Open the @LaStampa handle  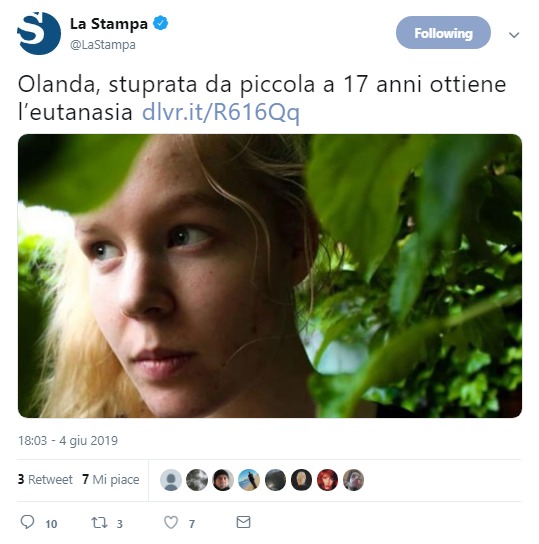103,45
